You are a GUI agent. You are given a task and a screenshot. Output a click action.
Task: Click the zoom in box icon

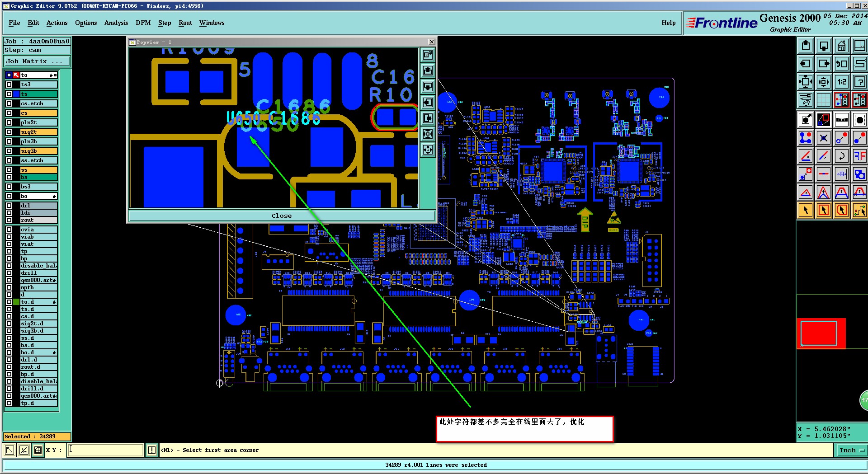click(x=806, y=82)
